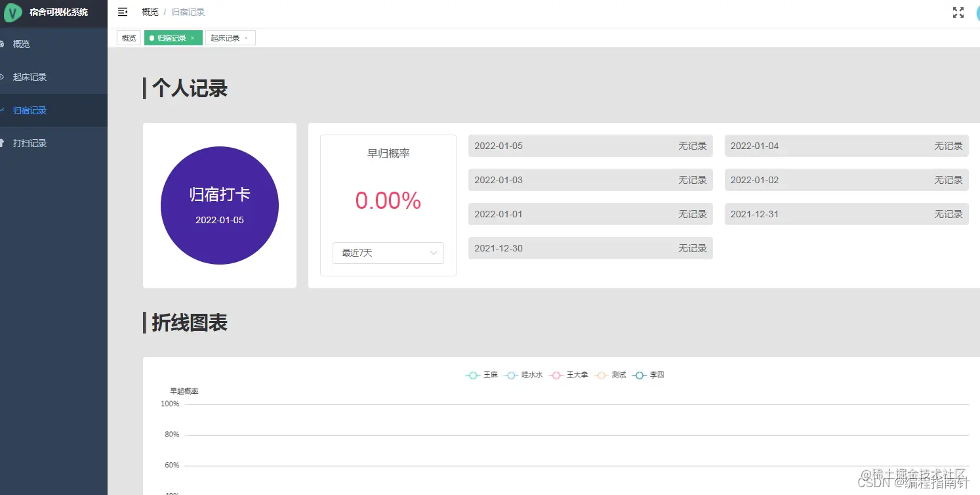Click the 宿舍可视化系统 title
This screenshot has height=495, width=980.
pyautogui.click(x=58, y=12)
